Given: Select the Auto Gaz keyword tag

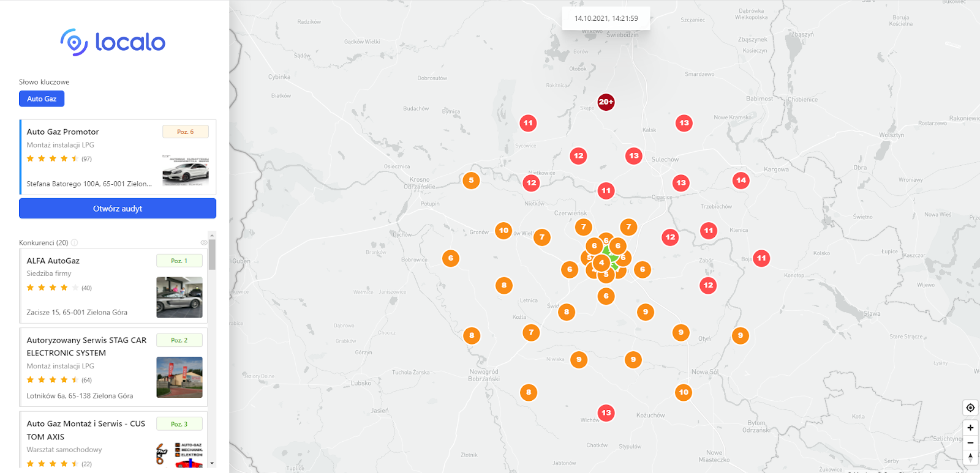Looking at the screenshot, I should [42, 99].
